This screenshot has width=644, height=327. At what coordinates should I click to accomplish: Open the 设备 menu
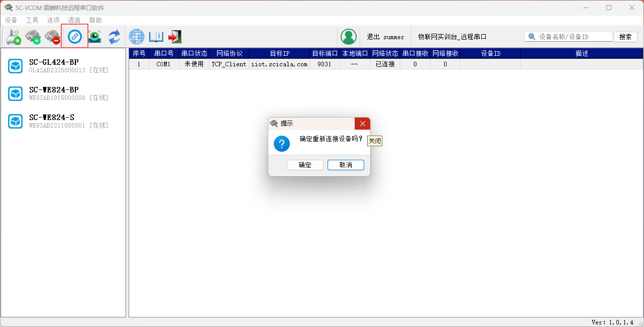click(11, 20)
